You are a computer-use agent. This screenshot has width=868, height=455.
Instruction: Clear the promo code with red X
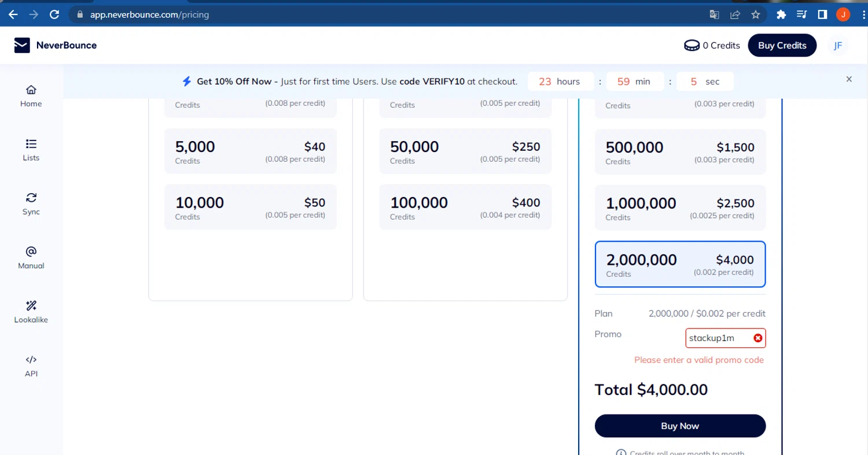[757, 338]
